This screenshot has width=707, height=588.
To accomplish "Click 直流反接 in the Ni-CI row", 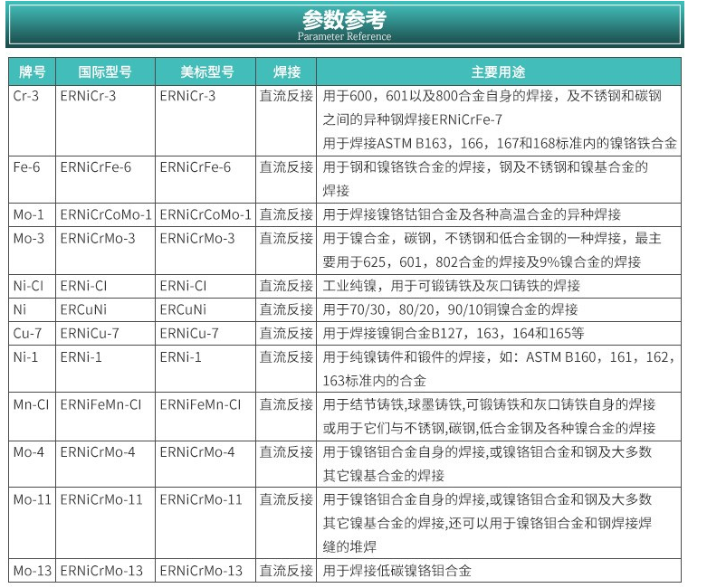I will tap(286, 286).
